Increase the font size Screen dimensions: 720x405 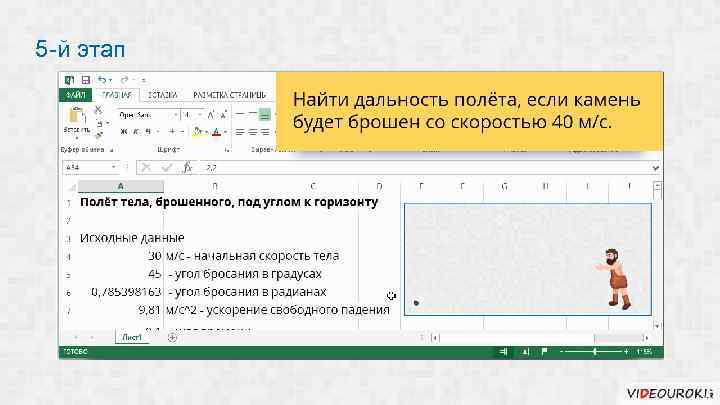211,115
